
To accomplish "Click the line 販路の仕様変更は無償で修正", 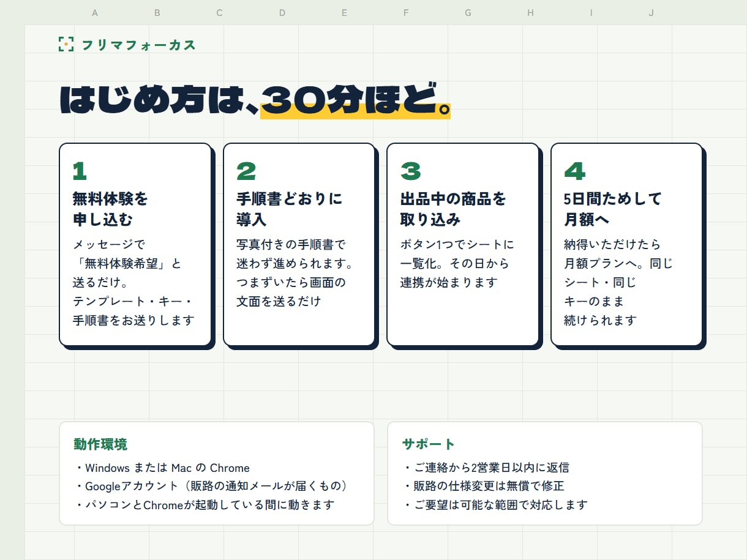I will pyautogui.click(x=484, y=486).
